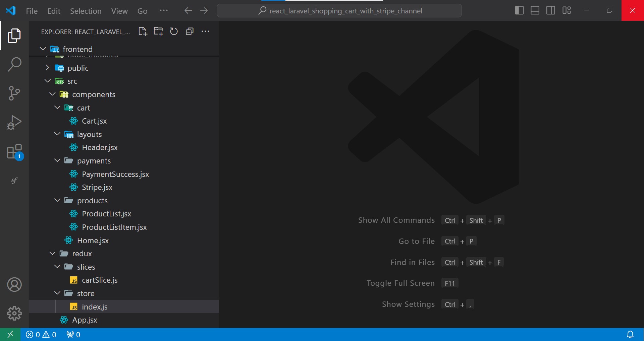Viewport: 644px width, 341px height.
Task: Click the command center search box
Action: point(339,11)
